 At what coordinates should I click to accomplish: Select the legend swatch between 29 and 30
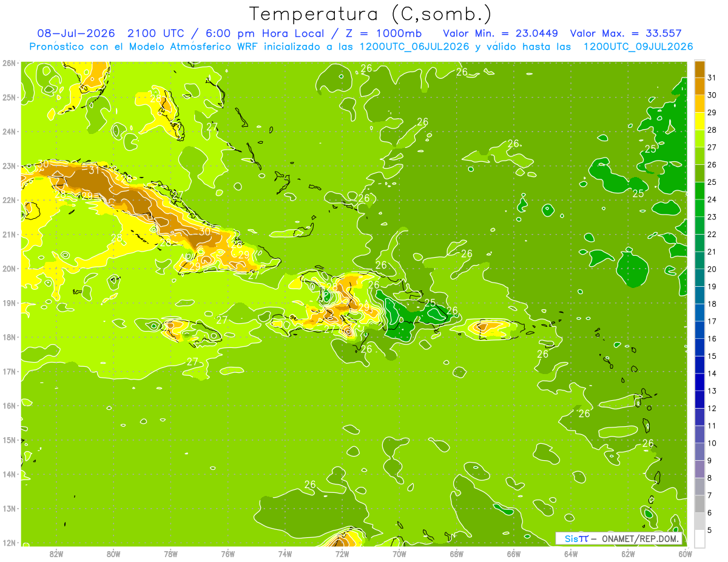tap(699, 104)
